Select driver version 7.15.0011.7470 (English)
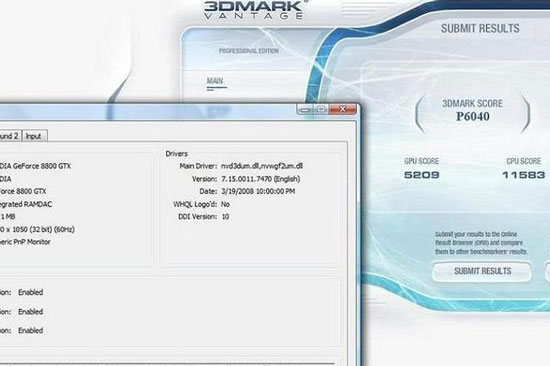 click(261, 179)
